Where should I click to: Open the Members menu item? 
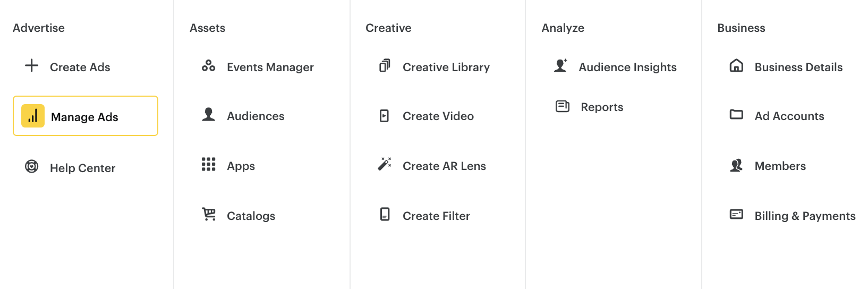[780, 166]
